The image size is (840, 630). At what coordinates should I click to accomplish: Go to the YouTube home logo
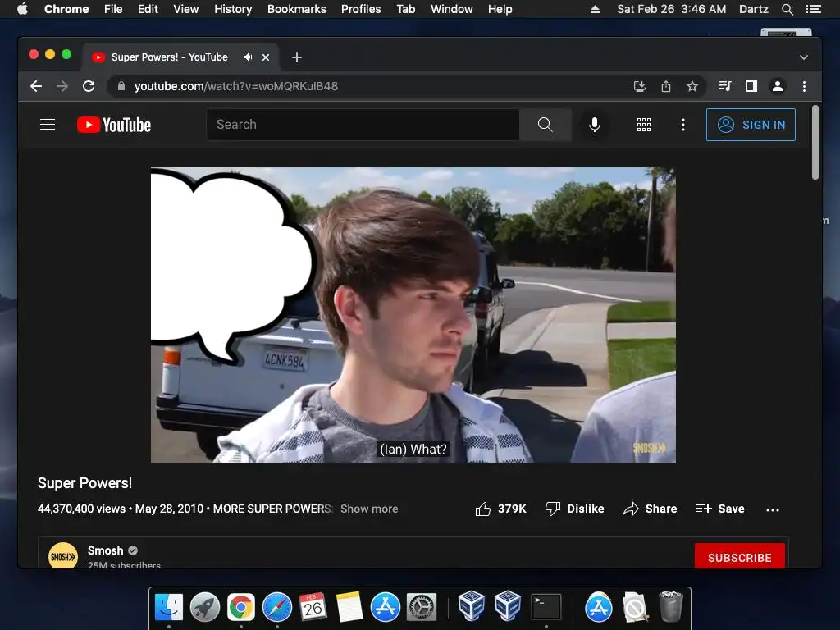pos(113,125)
